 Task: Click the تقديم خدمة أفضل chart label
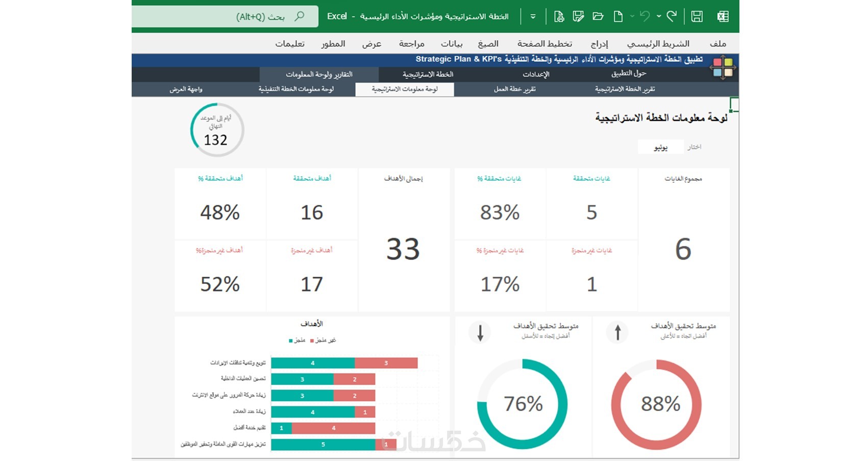coord(250,428)
